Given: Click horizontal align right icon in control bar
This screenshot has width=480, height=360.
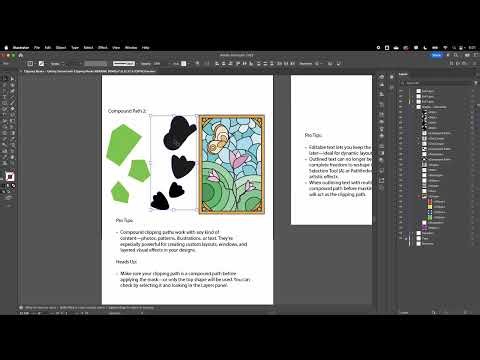Looking at the screenshot, I should click(230, 63).
